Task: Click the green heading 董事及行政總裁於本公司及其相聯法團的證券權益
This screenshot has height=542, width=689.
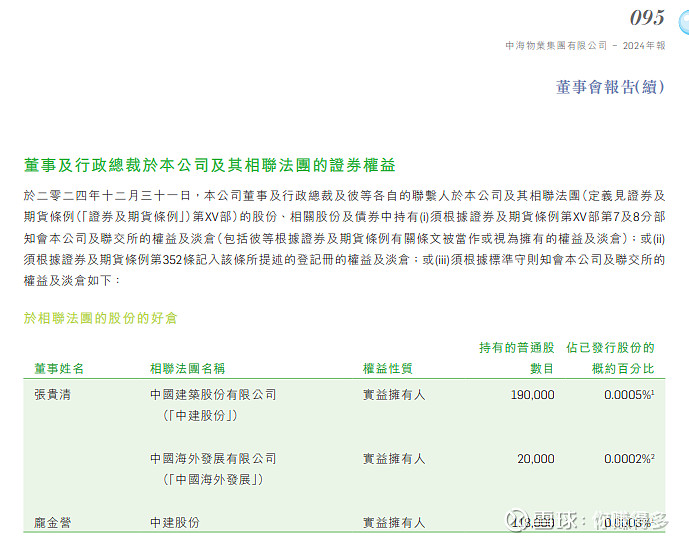Action: pos(210,165)
